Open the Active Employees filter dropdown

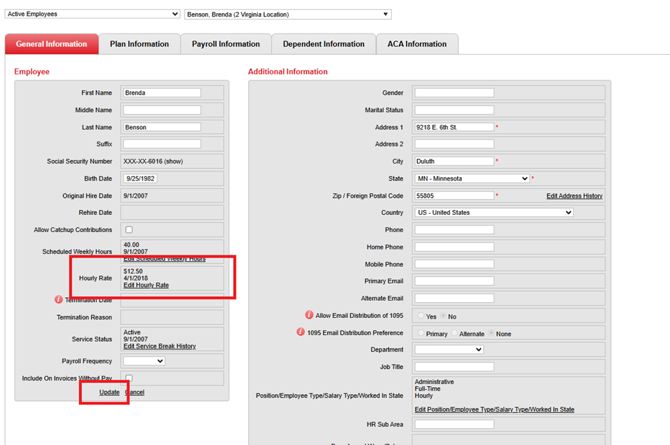coord(92,15)
